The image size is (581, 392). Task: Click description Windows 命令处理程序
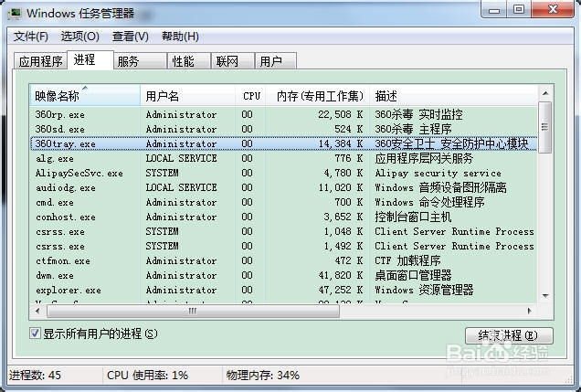coord(430,202)
